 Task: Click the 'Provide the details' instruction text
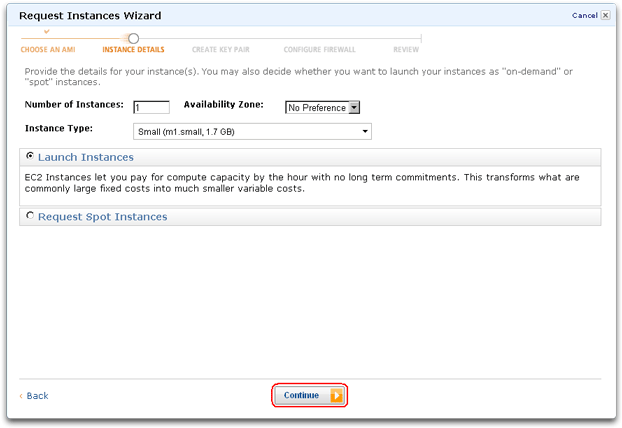pos(298,77)
